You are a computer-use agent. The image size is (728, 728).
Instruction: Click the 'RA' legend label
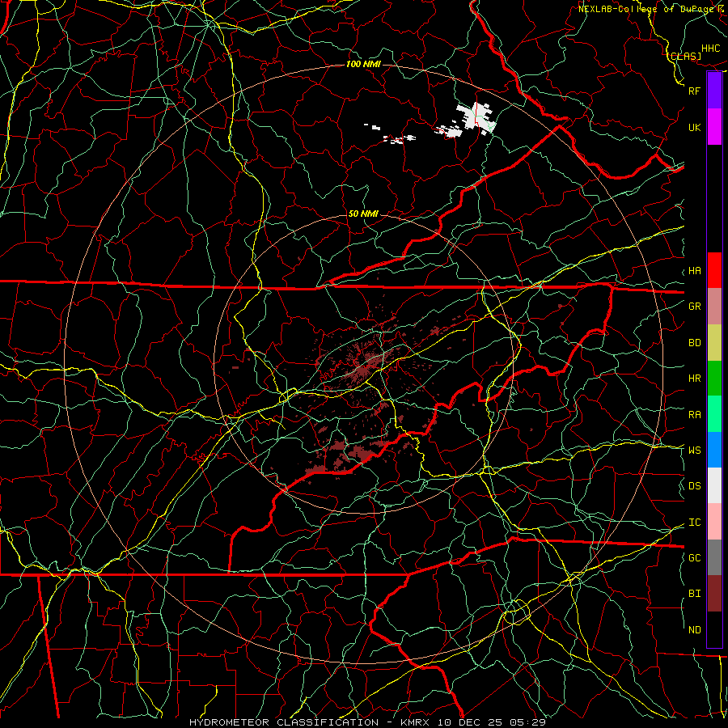point(695,415)
